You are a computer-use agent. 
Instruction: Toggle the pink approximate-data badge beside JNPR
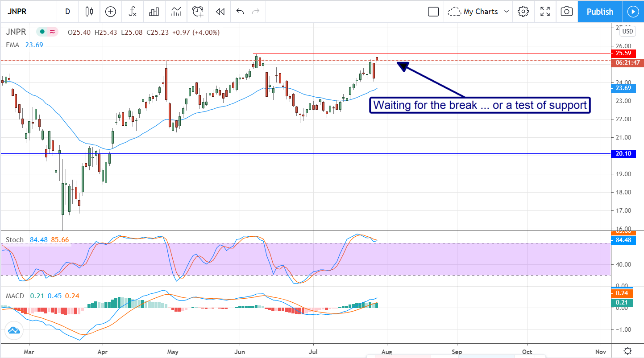(53, 32)
